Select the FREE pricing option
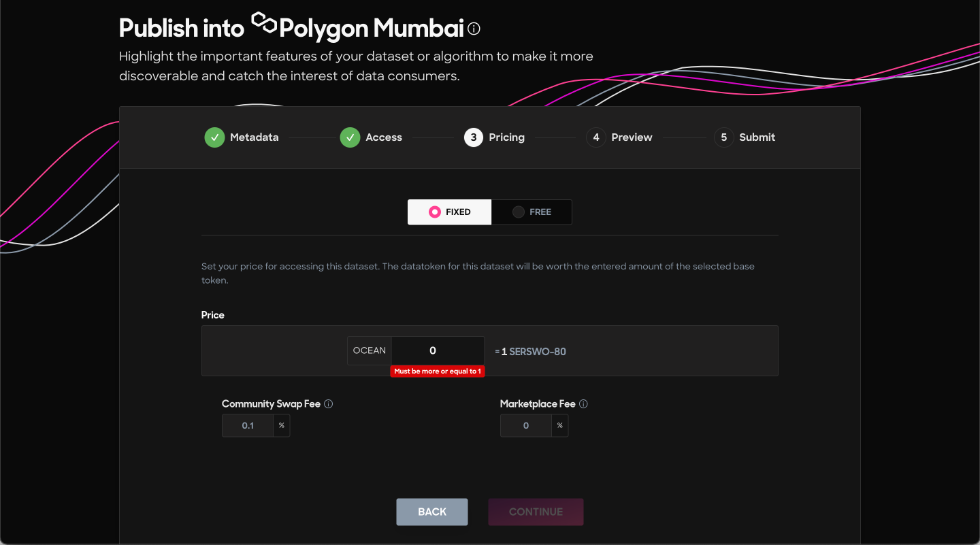 532,212
